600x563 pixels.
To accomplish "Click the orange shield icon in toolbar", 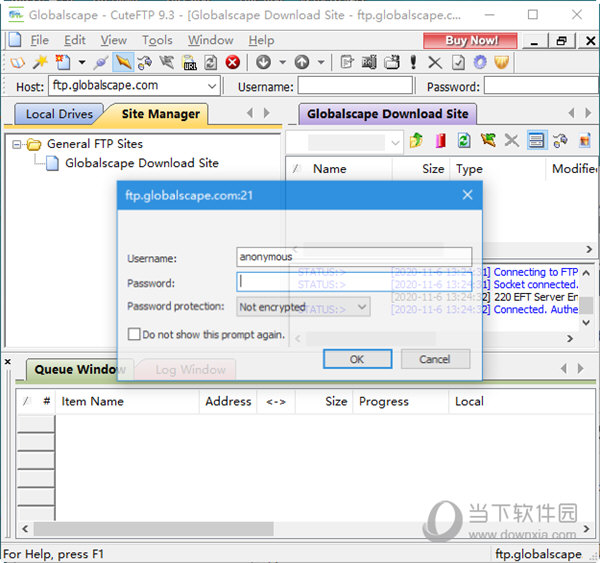I will pyautogui.click(x=502, y=62).
